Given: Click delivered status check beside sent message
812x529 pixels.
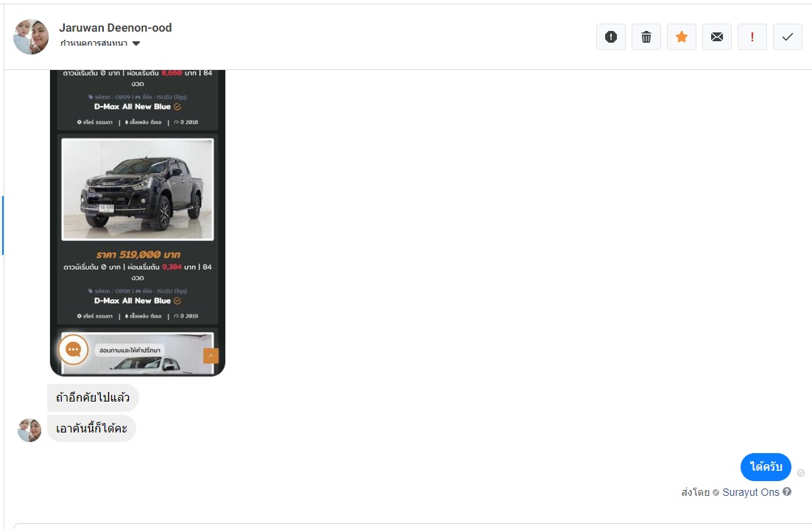Looking at the screenshot, I should coord(801,473).
